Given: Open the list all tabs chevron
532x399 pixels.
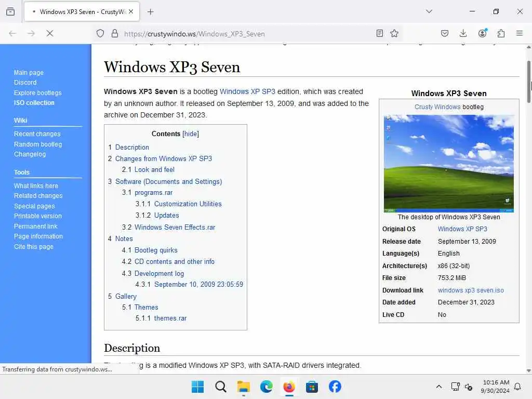Looking at the screenshot, I should 429,11.
